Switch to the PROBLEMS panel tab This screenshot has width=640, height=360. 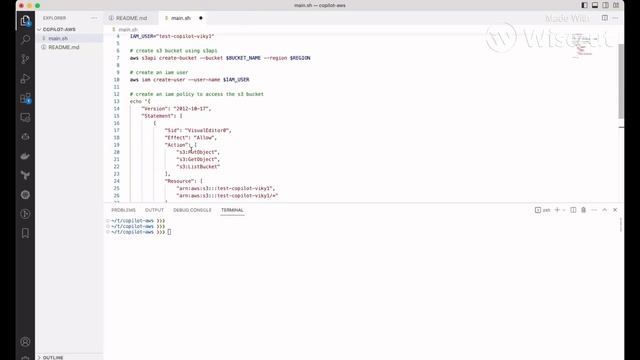pyautogui.click(x=123, y=210)
